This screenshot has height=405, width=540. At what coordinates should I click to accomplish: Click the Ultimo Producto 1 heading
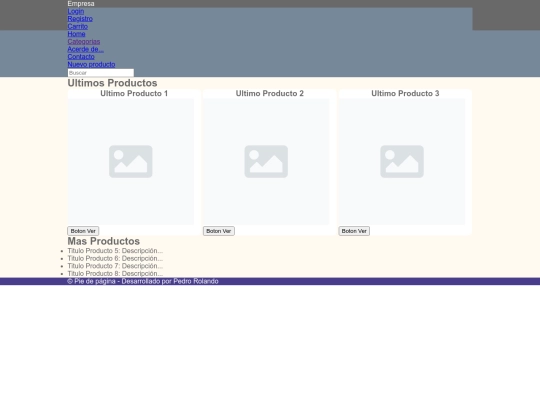click(x=134, y=94)
